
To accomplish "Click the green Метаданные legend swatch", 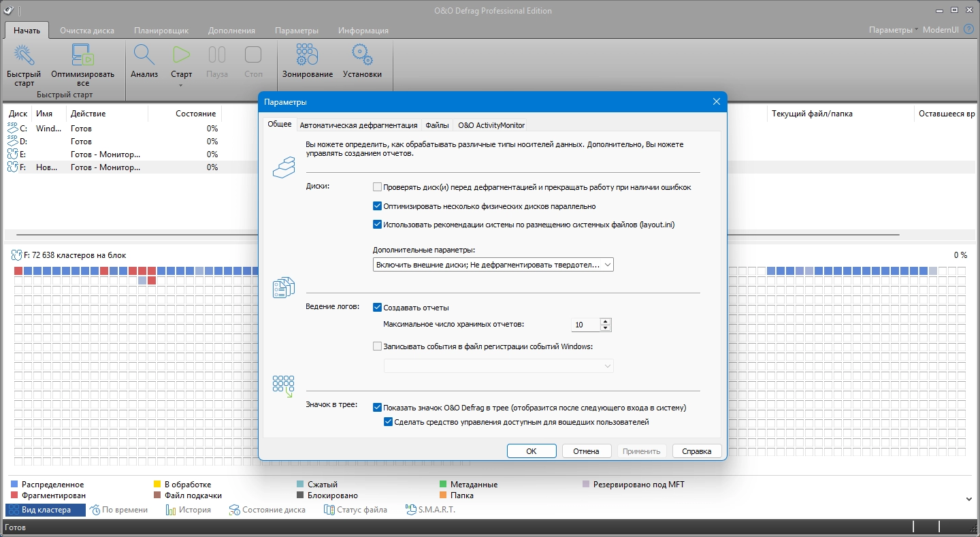I will tap(444, 485).
